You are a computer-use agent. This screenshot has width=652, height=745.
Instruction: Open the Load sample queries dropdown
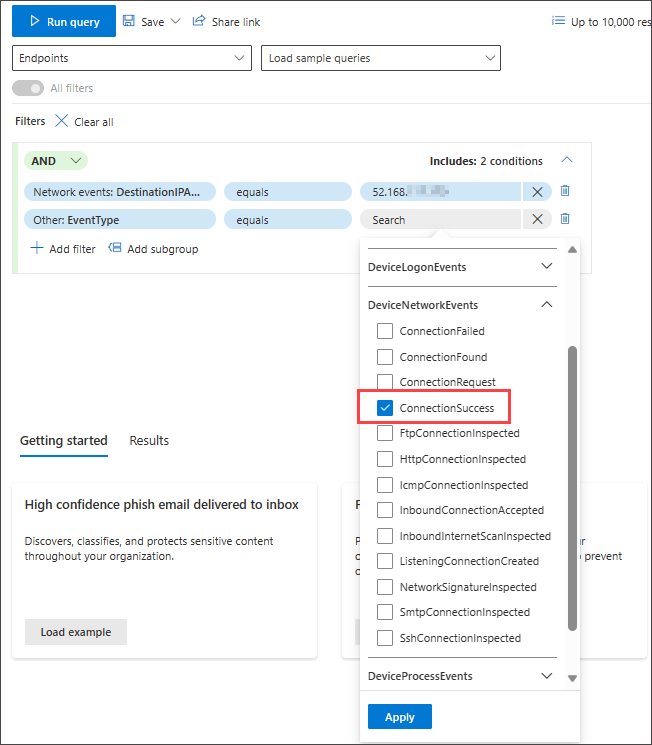(381, 58)
